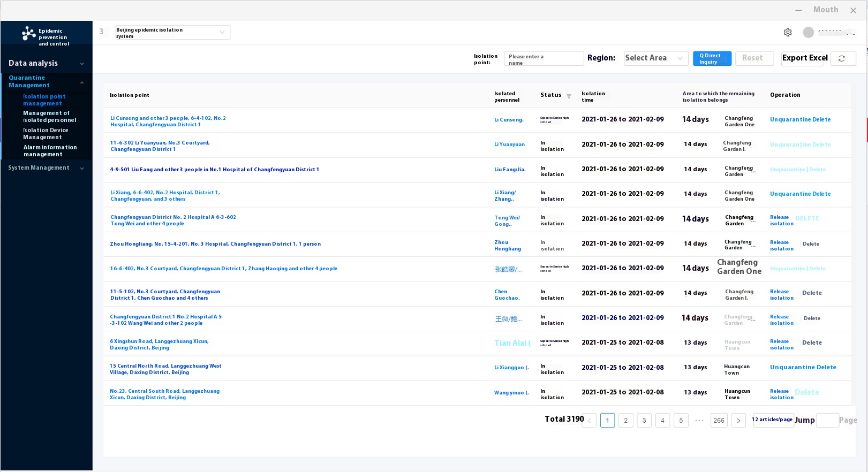The image size is (868, 472).
Task: Click the pagination ellipsis to skip pages
Action: pos(699,421)
